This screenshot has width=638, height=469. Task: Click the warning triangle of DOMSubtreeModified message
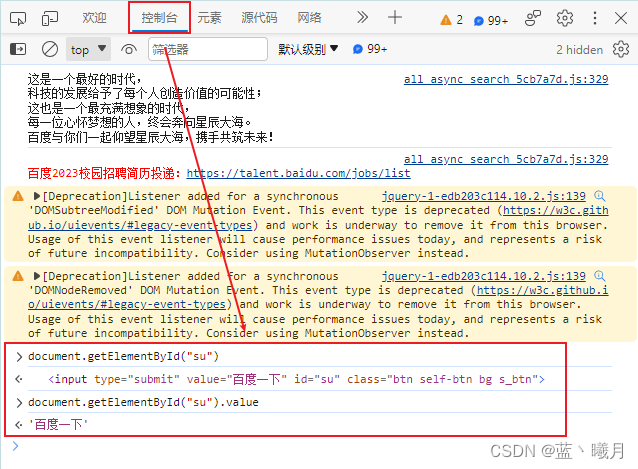(18, 196)
